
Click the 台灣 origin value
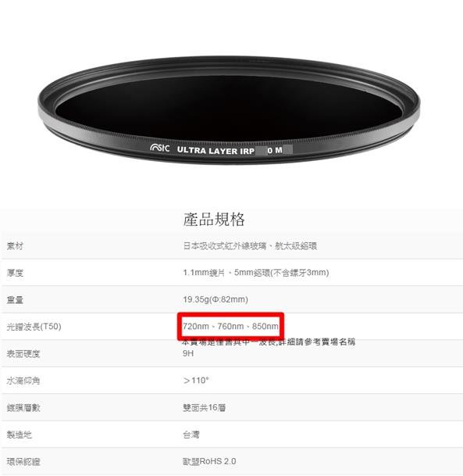coord(191,435)
